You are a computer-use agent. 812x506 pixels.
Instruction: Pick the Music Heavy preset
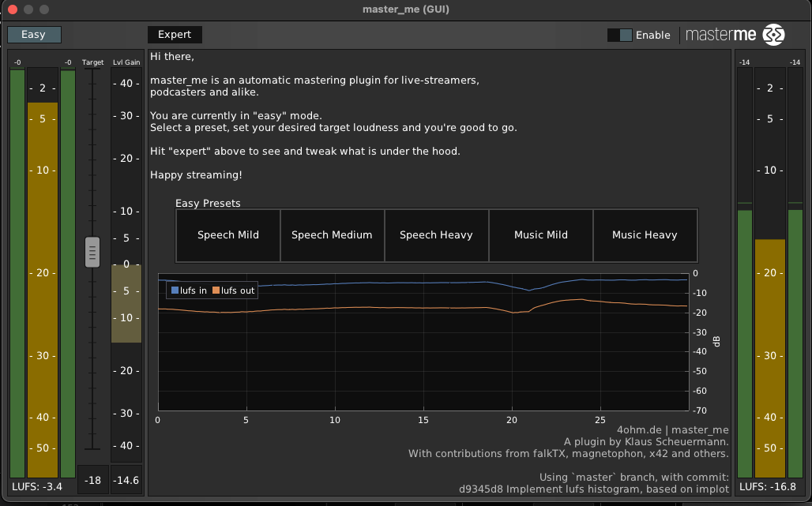tap(645, 235)
